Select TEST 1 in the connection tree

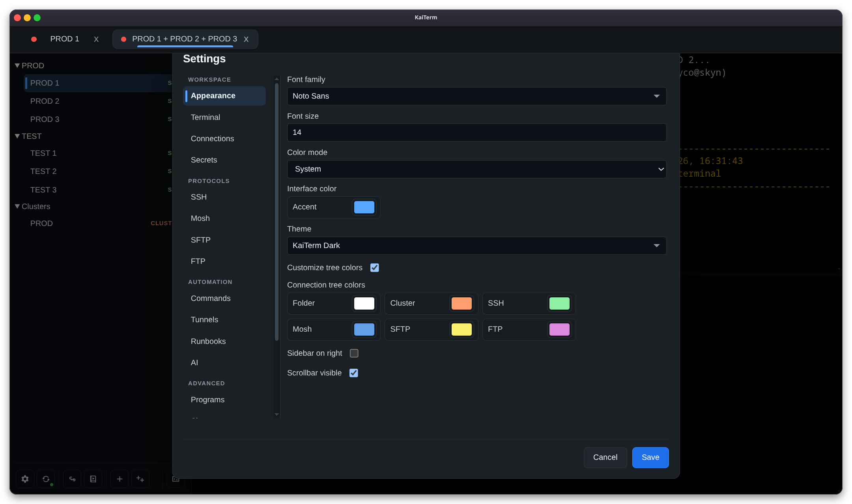pyautogui.click(x=98, y=153)
